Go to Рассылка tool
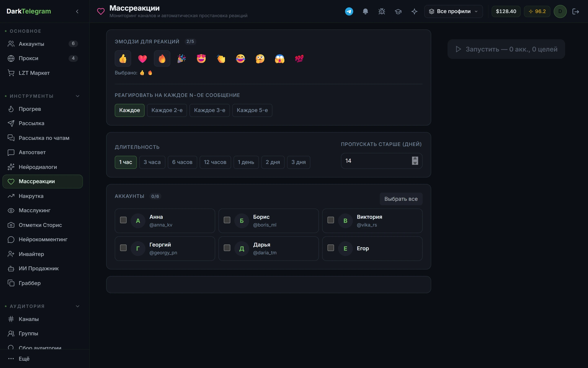Viewport: 588px width, 368px height. click(x=42, y=123)
